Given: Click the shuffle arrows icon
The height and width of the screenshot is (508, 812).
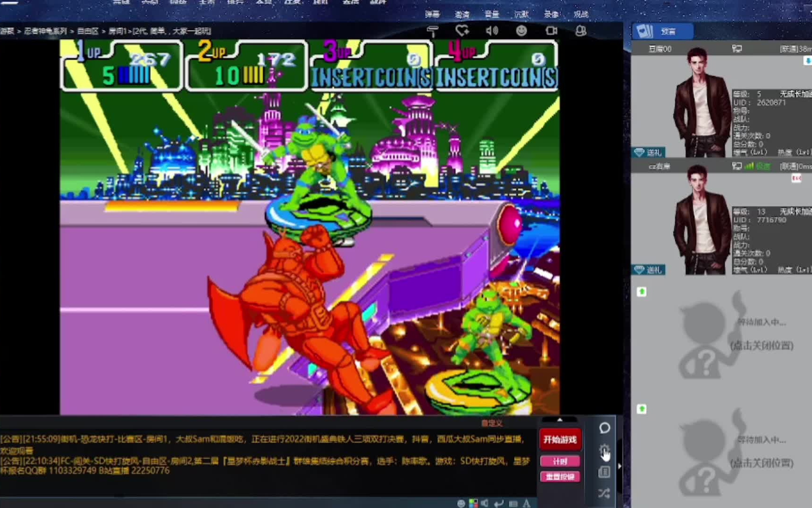Looking at the screenshot, I should (604, 493).
